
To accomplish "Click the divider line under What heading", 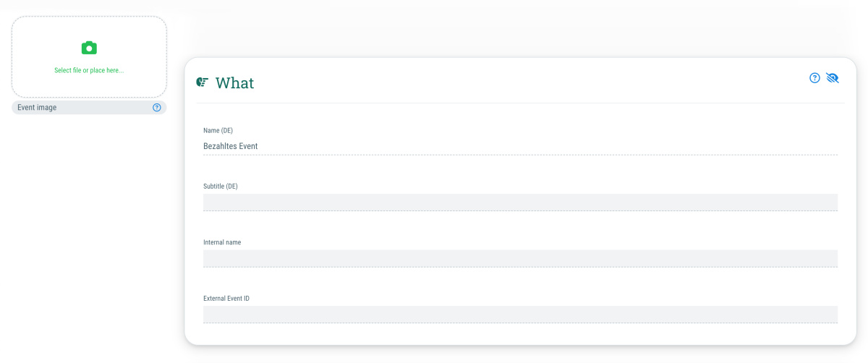I will 520,103.
